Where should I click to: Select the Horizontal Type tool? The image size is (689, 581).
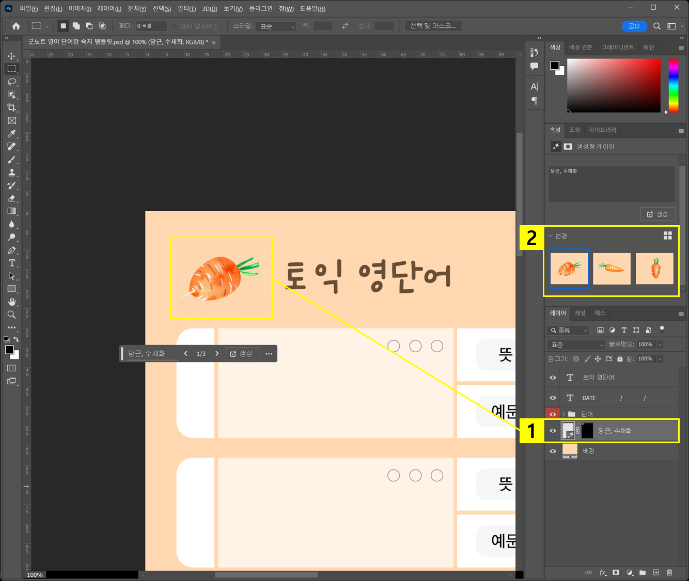pyautogui.click(x=12, y=262)
